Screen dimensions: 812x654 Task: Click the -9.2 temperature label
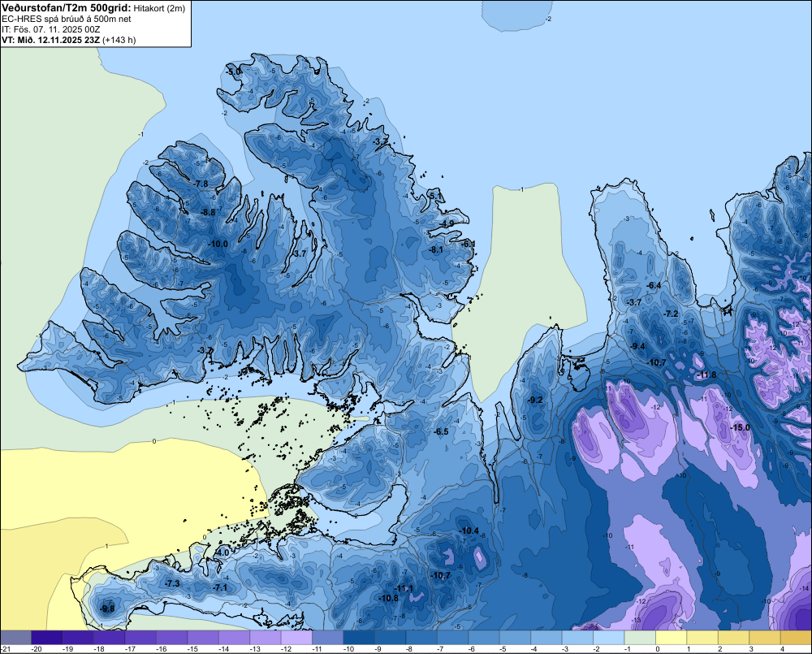(x=535, y=400)
